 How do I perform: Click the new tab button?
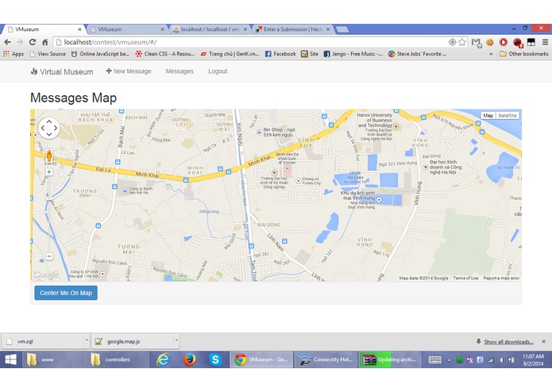(342, 29)
